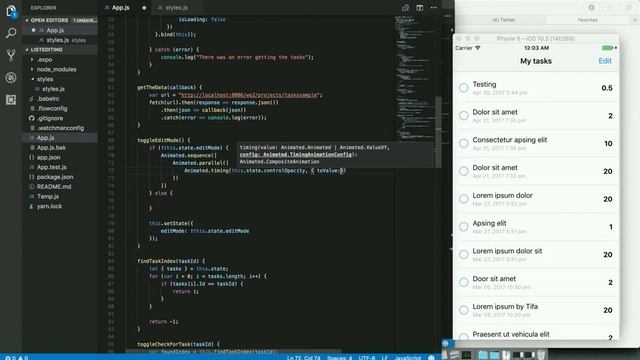Image resolution: width=640 pixels, height=360 pixels.
Task: Expand the .expo folder
Action: (x=44, y=60)
